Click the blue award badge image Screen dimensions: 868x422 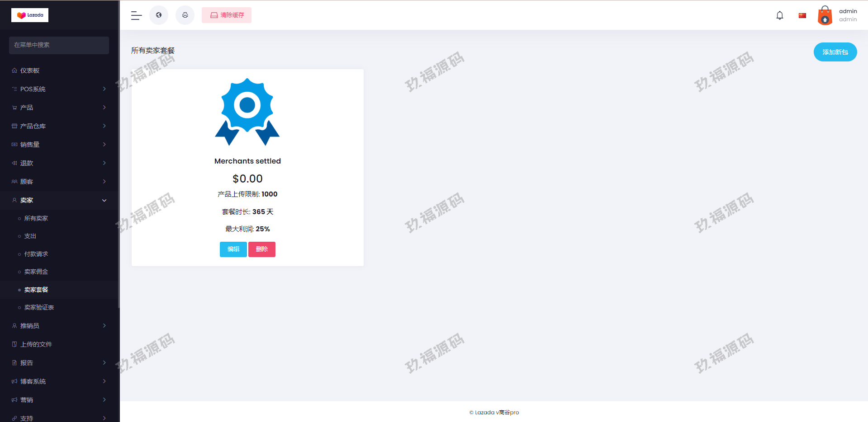[247, 112]
